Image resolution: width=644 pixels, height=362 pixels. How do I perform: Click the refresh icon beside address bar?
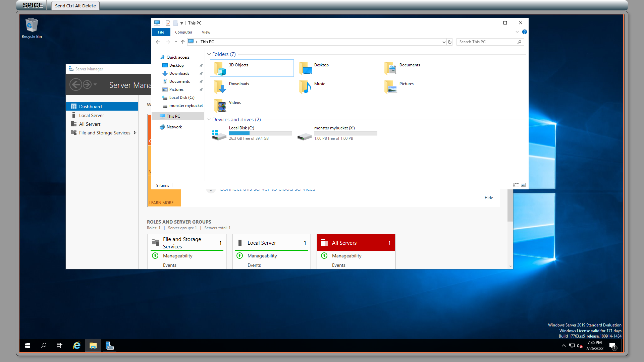click(x=450, y=42)
